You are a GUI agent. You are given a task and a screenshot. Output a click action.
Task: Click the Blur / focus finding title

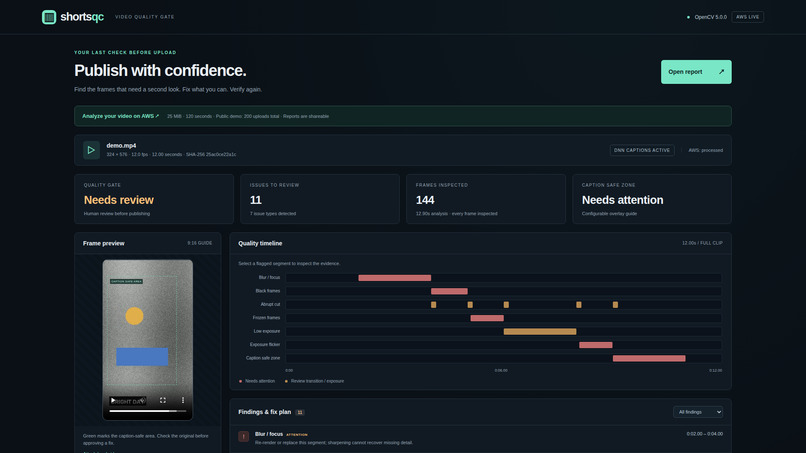pyautogui.click(x=269, y=434)
